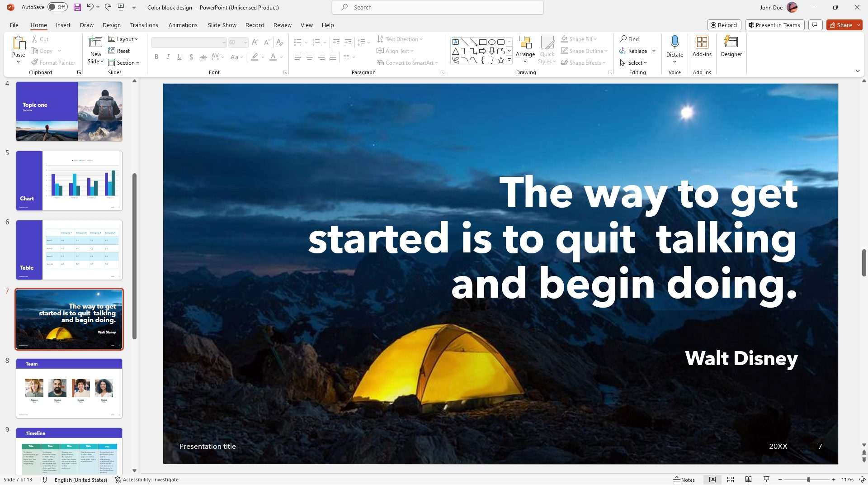Clear all formatting icon
This screenshot has width=868, height=485.
pos(280,43)
